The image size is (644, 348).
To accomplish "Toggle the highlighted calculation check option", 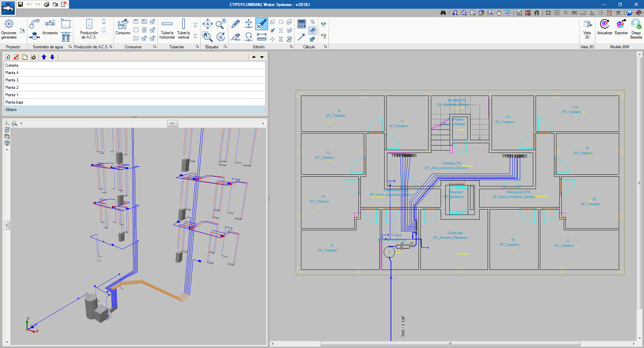I will pos(312,31).
